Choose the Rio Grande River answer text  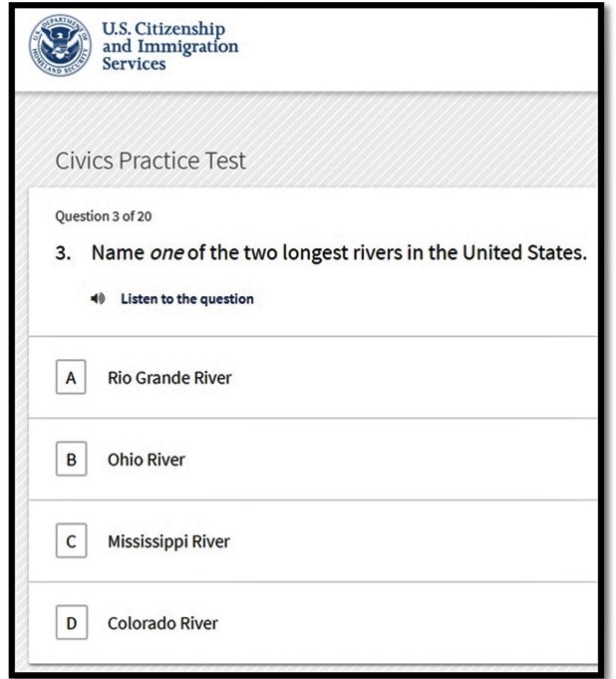pyautogui.click(x=169, y=378)
